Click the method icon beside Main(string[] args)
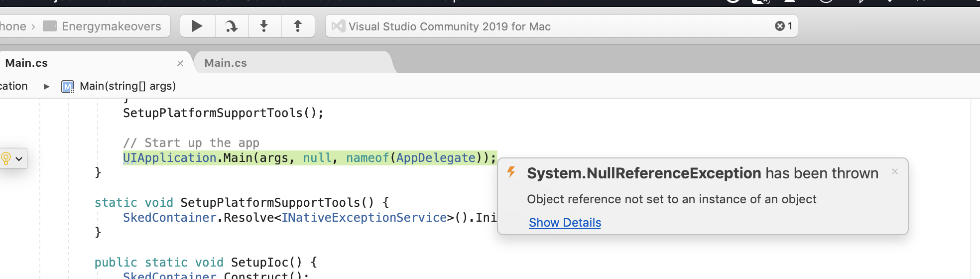 point(68,87)
